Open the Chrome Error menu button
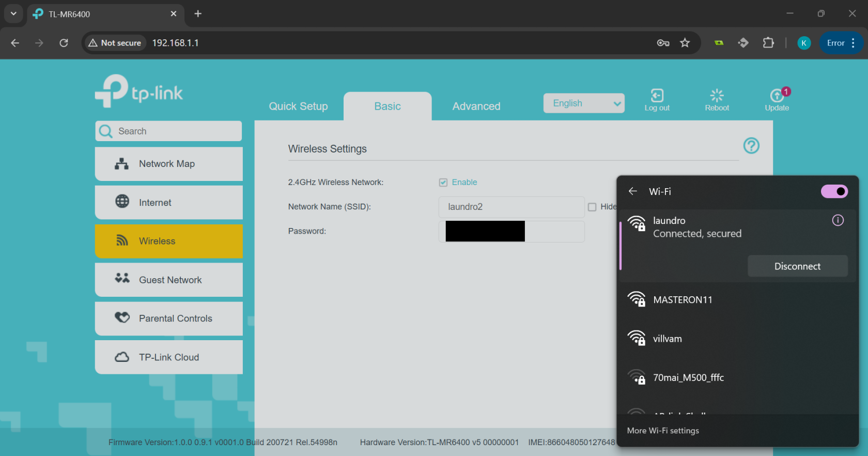 pyautogui.click(x=841, y=43)
